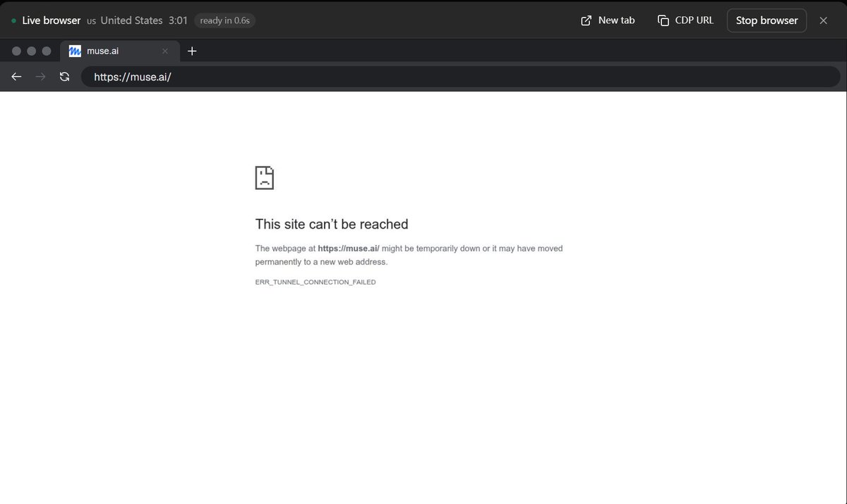
Task: Click the 3:01 session timer
Action: click(x=178, y=20)
